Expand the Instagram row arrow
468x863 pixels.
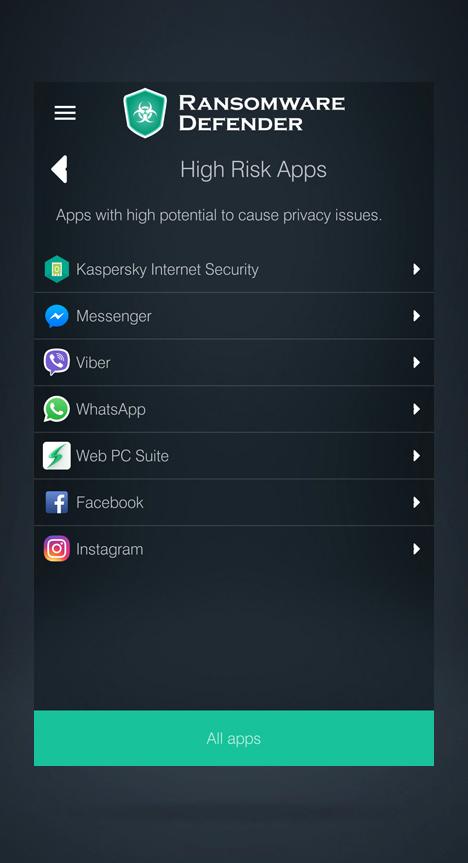[417, 549]
